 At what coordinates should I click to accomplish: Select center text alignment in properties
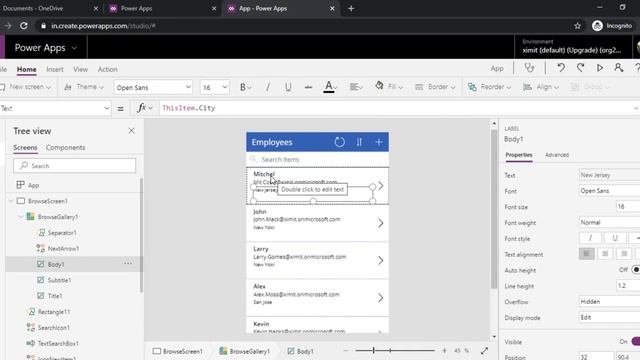click(x=605, y=254)
